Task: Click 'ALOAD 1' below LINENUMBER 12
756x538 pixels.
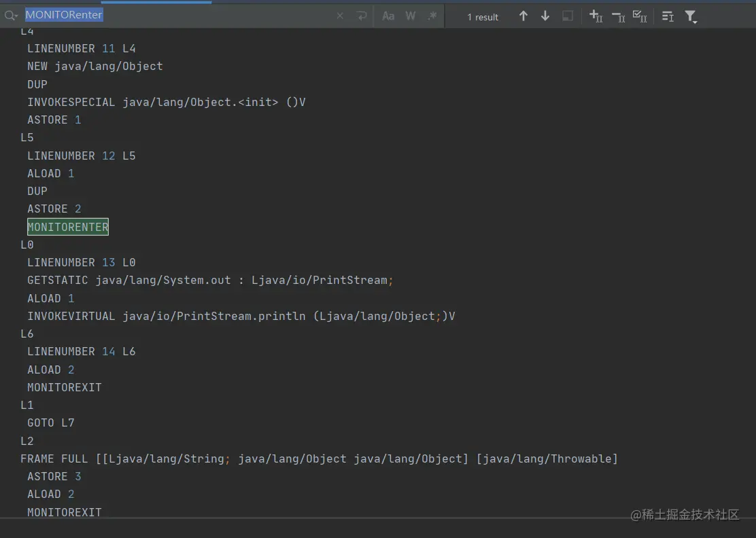Action: [x=50, y=173]
